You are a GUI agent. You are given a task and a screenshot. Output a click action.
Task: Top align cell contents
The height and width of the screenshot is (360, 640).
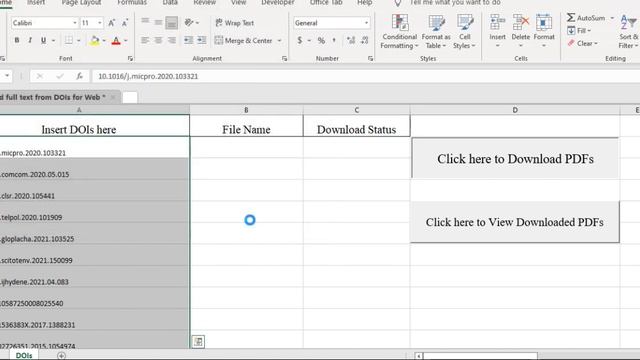(145, 22)
